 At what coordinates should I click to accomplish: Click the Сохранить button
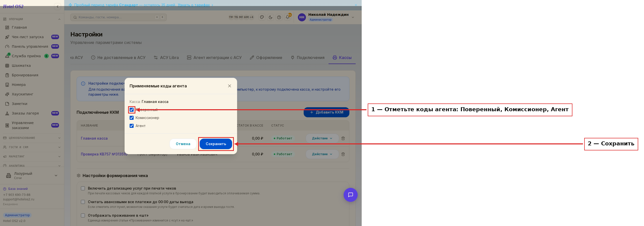(216, 144)
